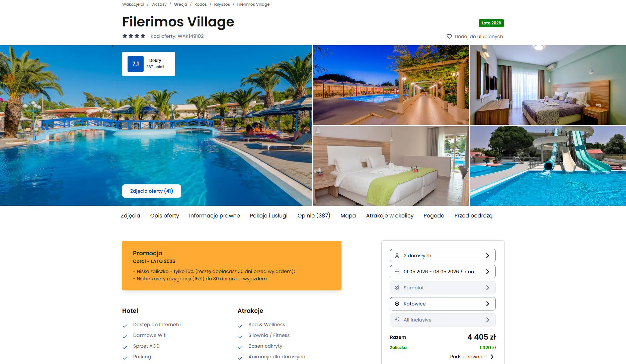Open the date range 01.05.2026 - 08.05.2026 selector
The image size is (626, 364).
[x=443, y=272]
